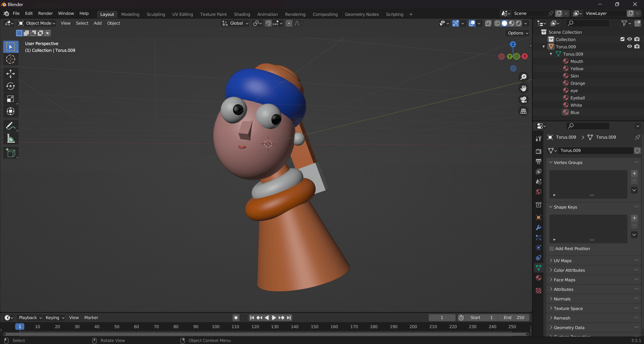Toggle snapping magnet icon

(269, 23)
